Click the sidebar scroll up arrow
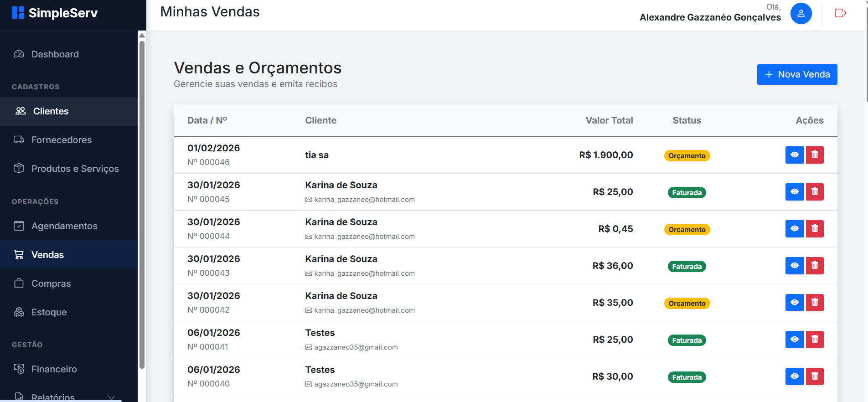Image resolution: width=868 pixels, height=402 pixels. 142,36
